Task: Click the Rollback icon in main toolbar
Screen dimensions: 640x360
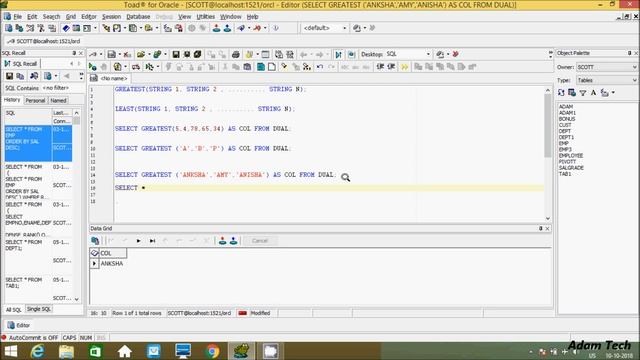Action: click(227, 28)
